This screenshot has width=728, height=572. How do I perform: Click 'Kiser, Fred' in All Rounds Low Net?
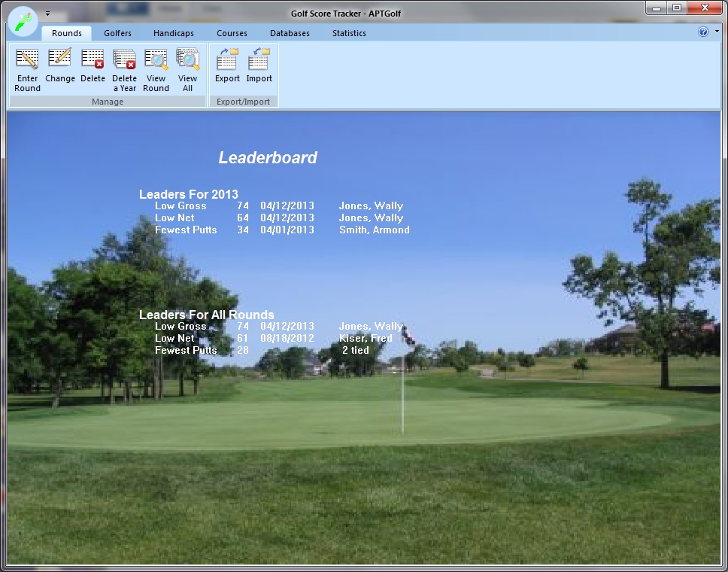tap(366, 338)
